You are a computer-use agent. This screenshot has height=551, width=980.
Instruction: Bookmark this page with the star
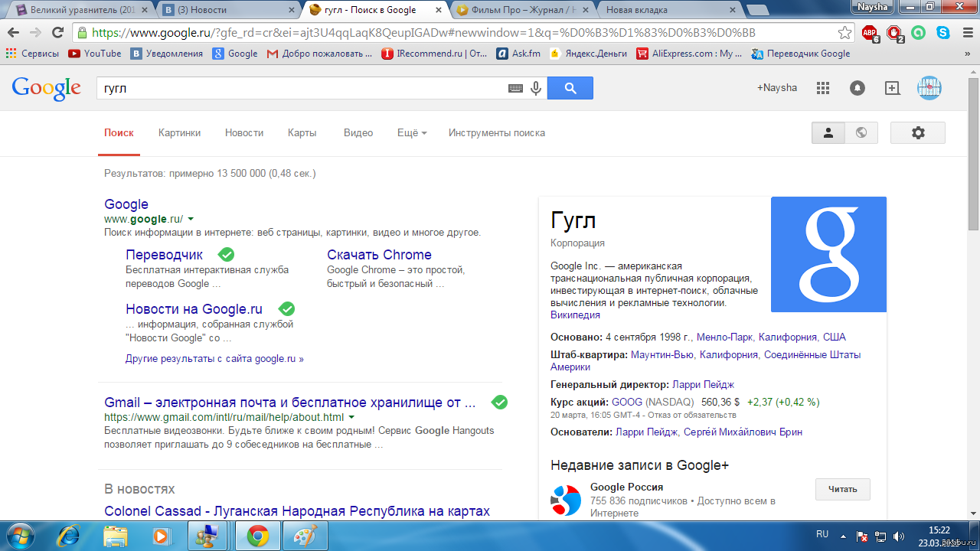(844, 33)
